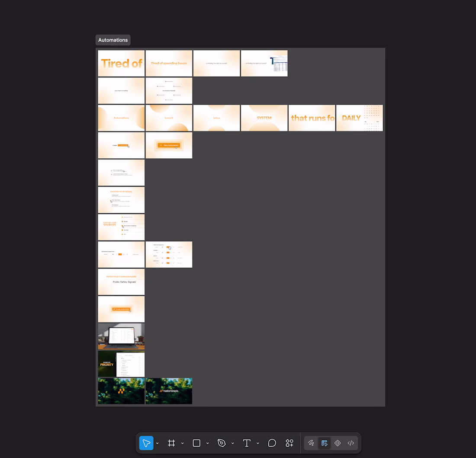
Task: Select the single-row signal score frame
Action: tap(121, 254)
